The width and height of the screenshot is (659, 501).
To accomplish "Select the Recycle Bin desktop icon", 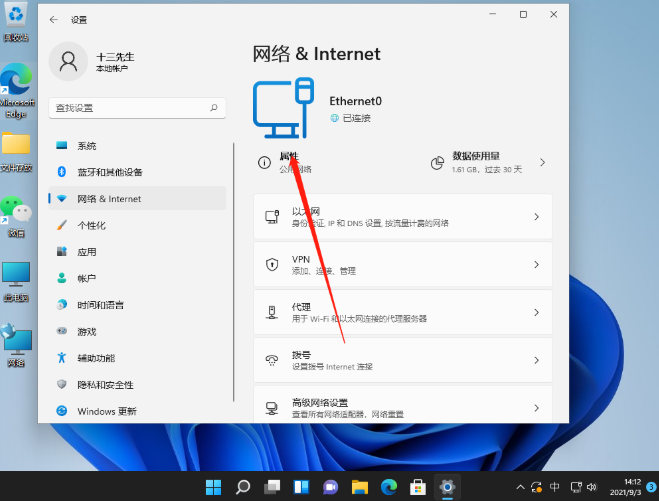I will 16,22.
